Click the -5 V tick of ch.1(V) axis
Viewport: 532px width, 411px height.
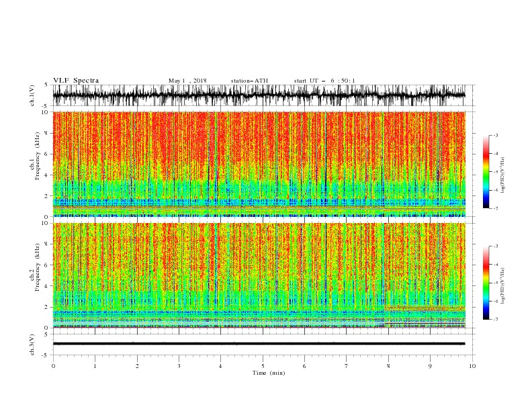(x=46, y=106)
